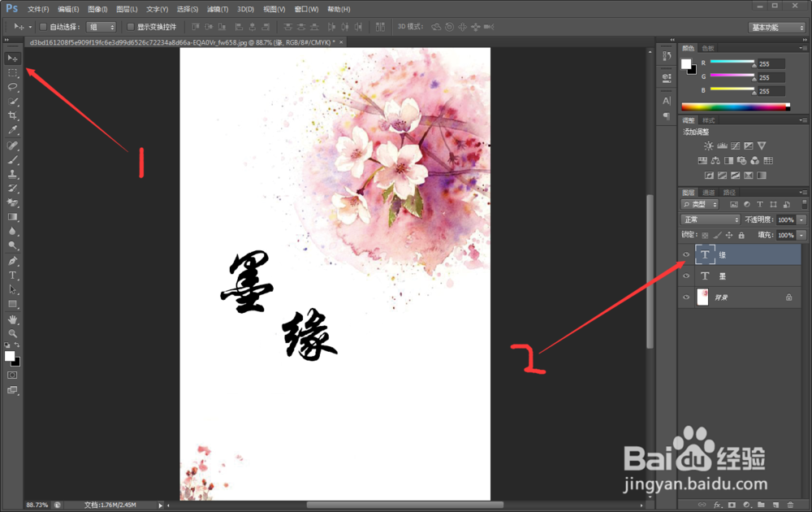Select the Path Selection tool

(x=12, y=289)
